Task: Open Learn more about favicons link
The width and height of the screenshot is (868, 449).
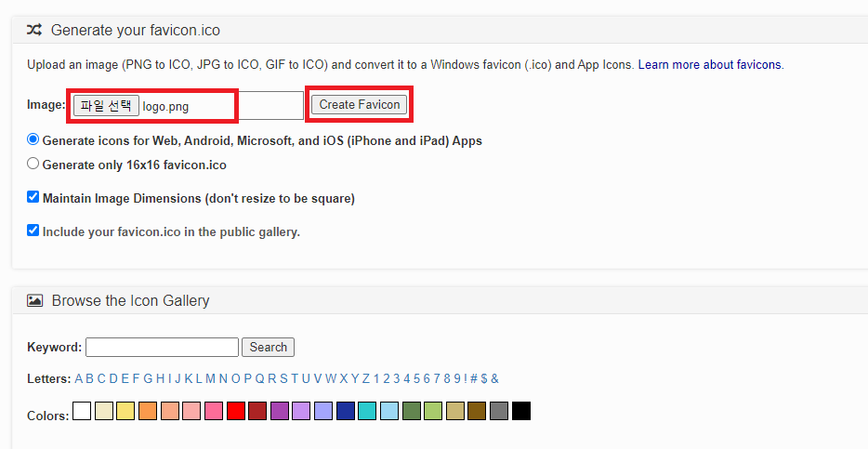Action: [x=711, y=65]
